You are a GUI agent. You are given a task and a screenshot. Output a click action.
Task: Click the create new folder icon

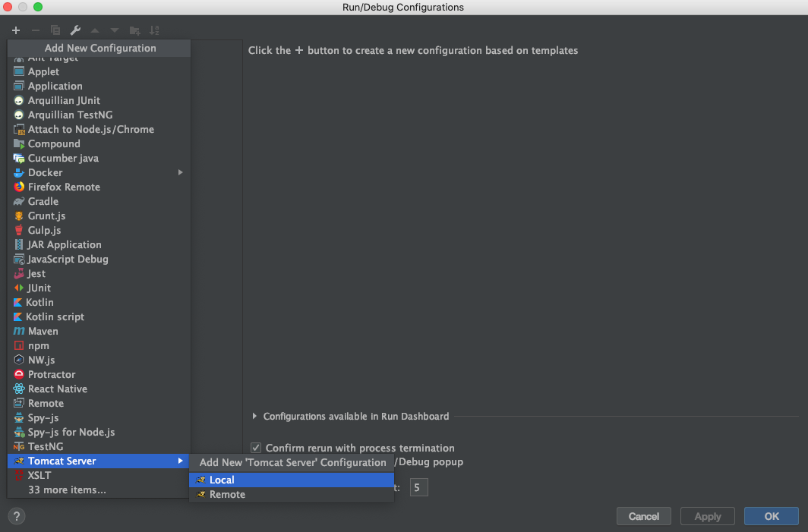(x=134, y=30)
